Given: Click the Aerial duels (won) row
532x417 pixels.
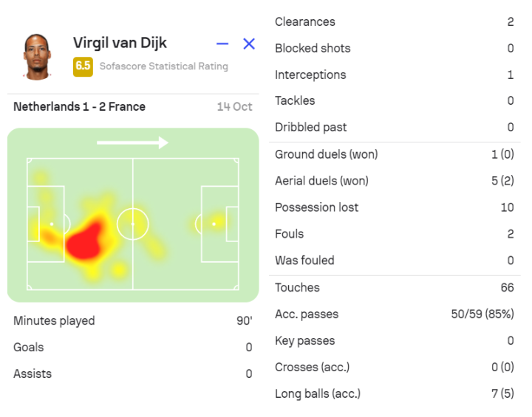Looking at the screenshot, I should [394, 181].
